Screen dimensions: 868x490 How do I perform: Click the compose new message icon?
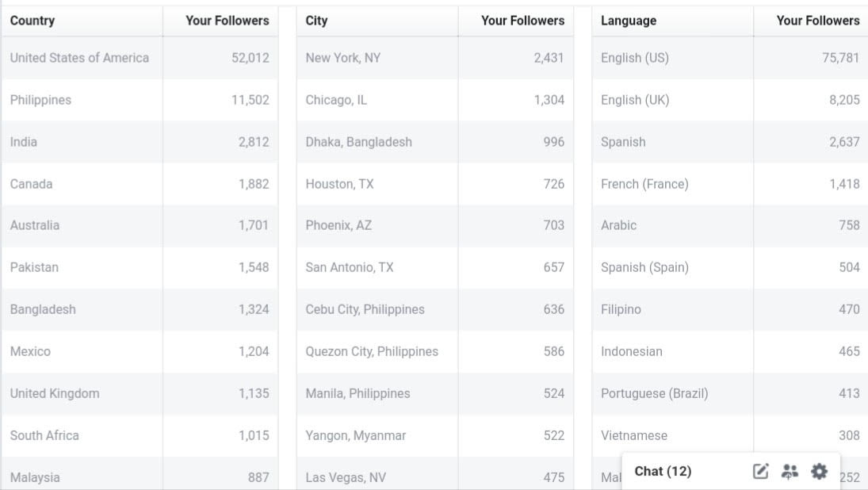click(x=760, y=472)
